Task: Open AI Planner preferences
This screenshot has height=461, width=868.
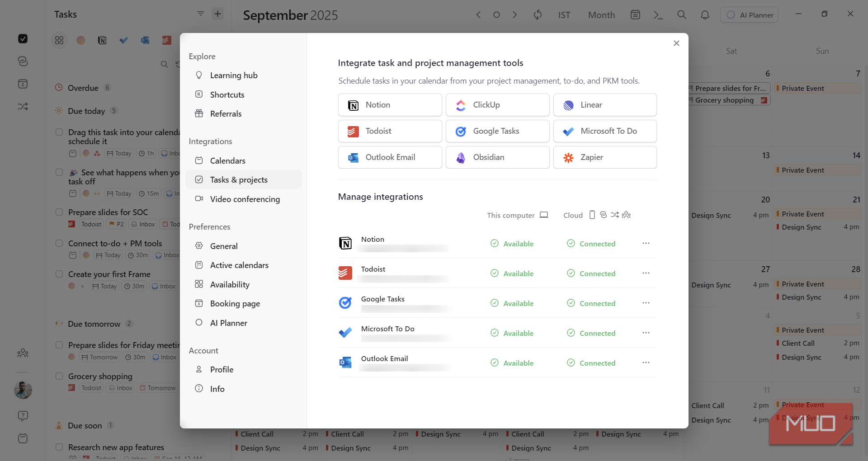Action: 243,323
